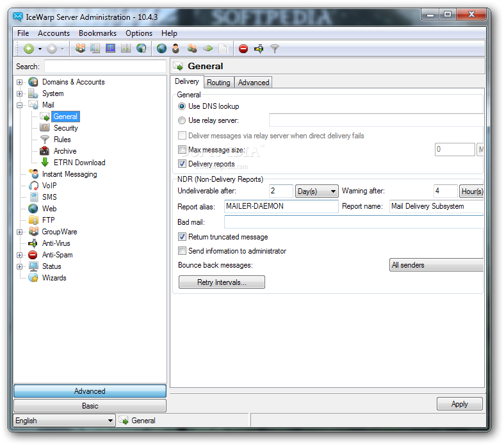The image size is (504, 445).
Task: Open the English language dropdown
Action: (x=64, y=421)
